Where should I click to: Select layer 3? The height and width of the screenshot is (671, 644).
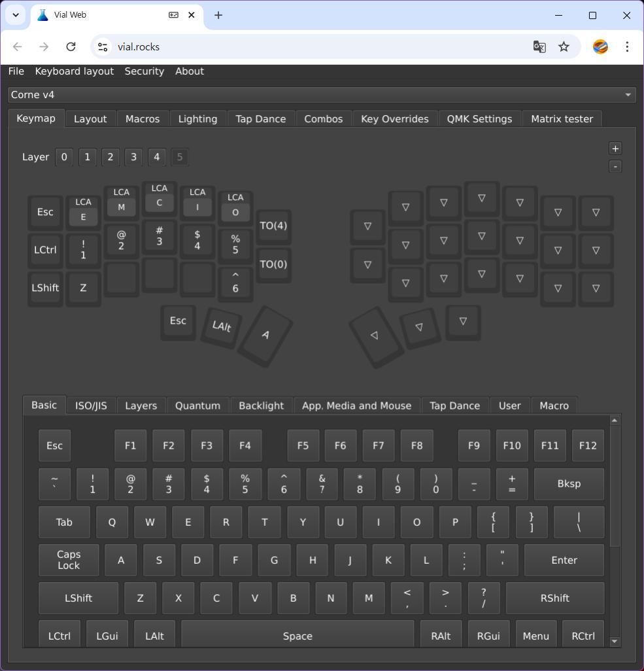coord(133,157)
